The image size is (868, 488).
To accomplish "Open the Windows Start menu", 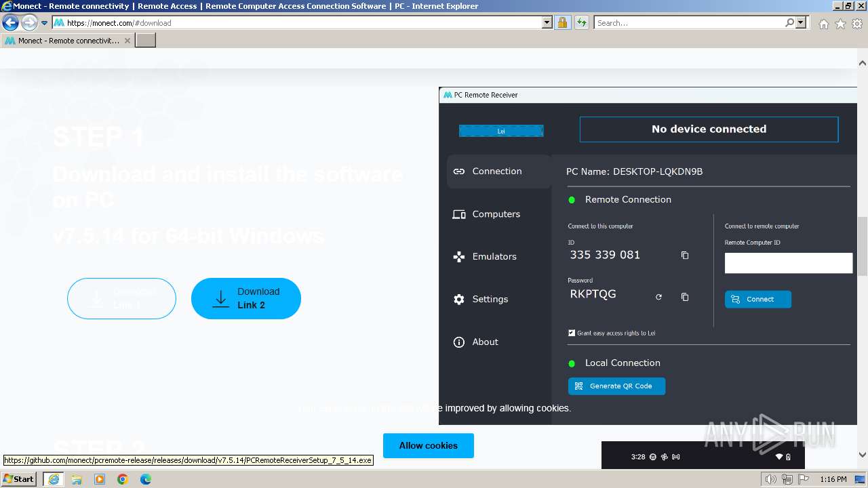I will click(19, 479).
